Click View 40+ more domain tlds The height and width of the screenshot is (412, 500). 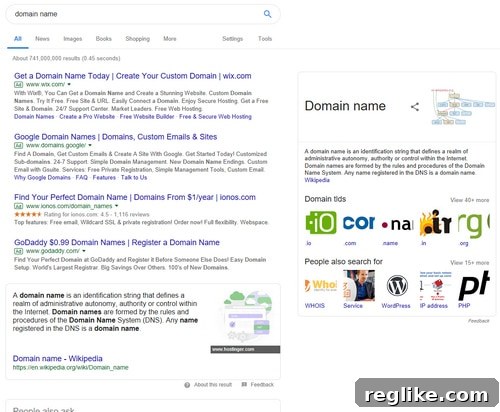tap(470, 200)
